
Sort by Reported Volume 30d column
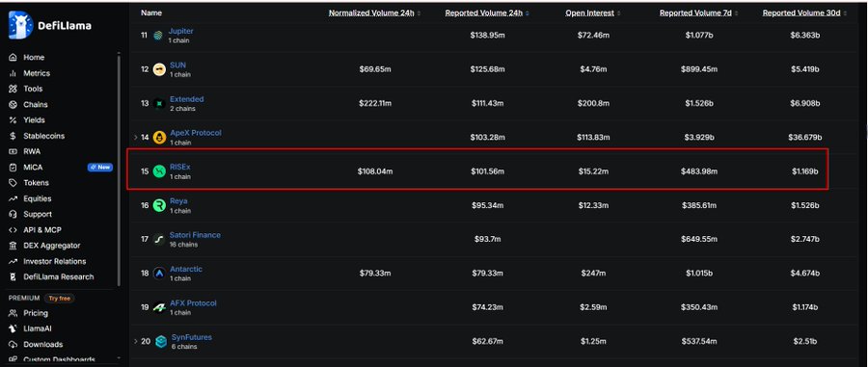click(x=804, y=13)
